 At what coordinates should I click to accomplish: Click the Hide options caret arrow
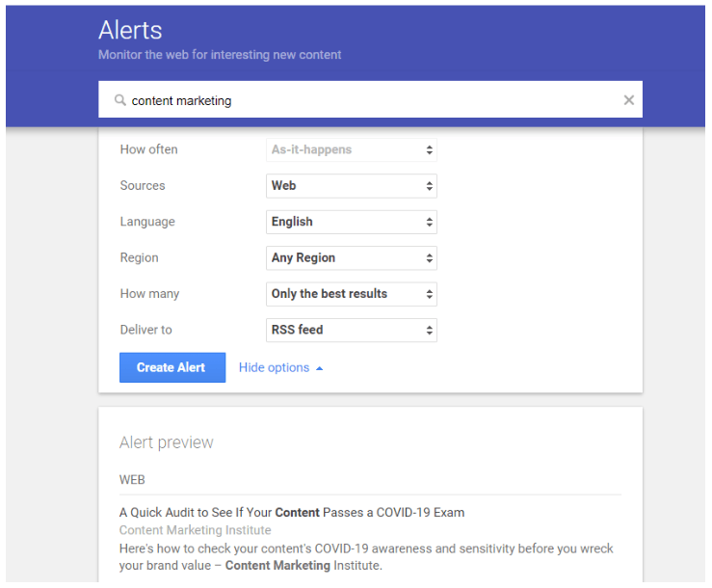320,368
